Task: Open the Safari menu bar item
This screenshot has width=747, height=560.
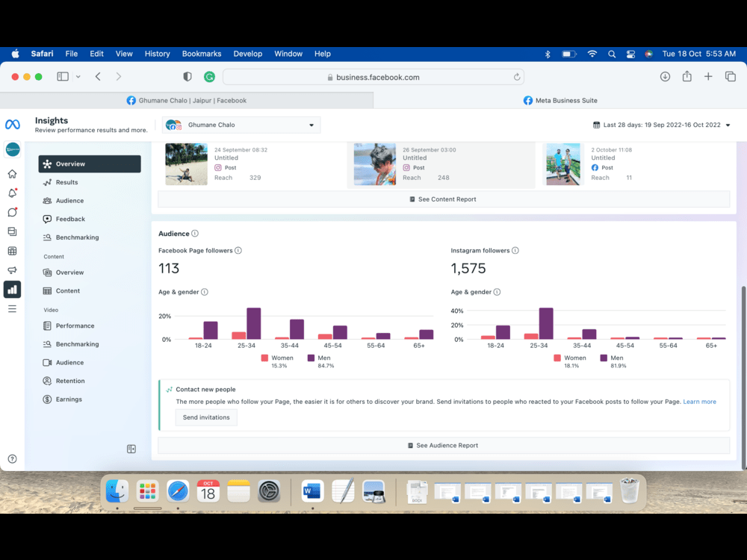Action: 42,54
